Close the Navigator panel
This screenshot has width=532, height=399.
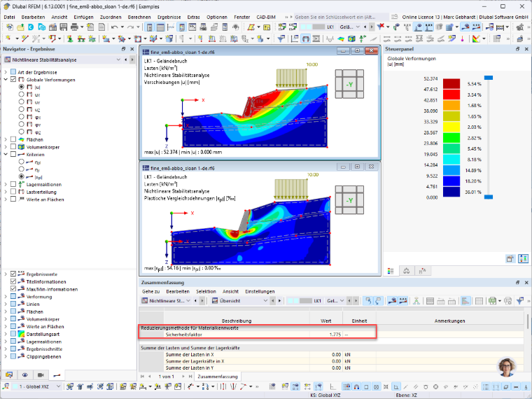click(x=132, y=49)
